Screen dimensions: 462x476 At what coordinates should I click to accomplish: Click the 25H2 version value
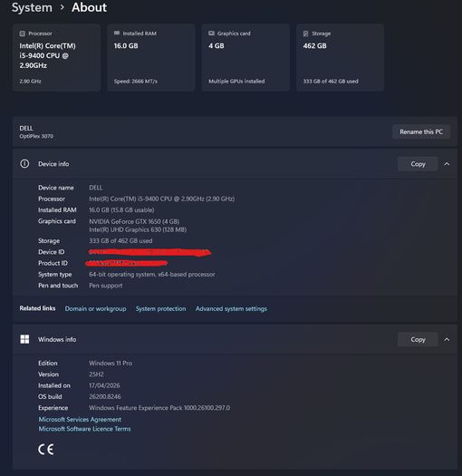point(96,374)
